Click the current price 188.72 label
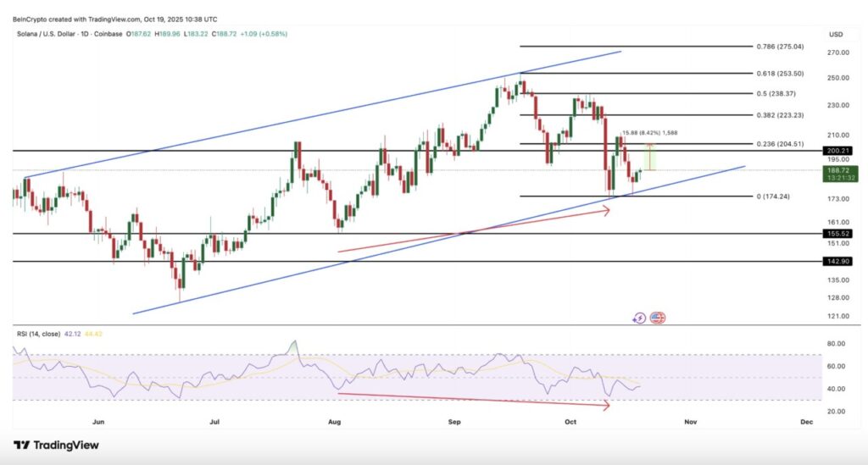Image resolution: width=868 pixels, height=465 pixels. point(838,169)
